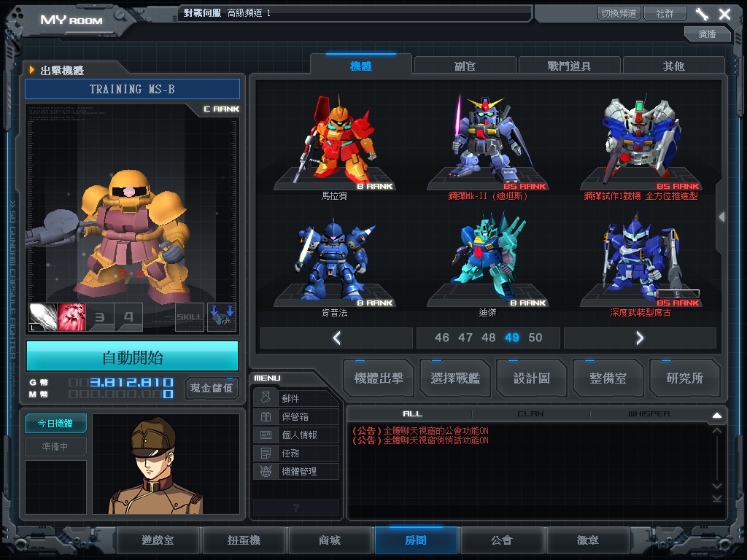
Task: Click the blue arrows unit swap icon
Action: [x=222, y=317]
